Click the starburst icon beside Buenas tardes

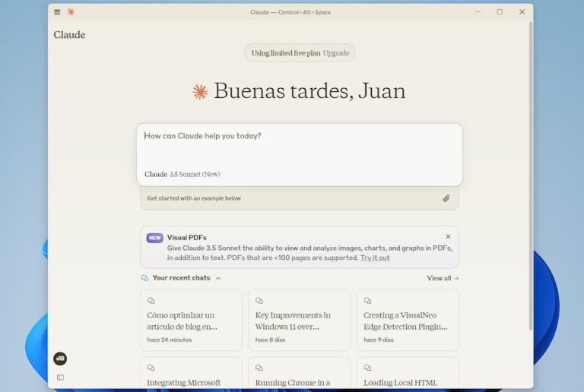pos(200,92)
